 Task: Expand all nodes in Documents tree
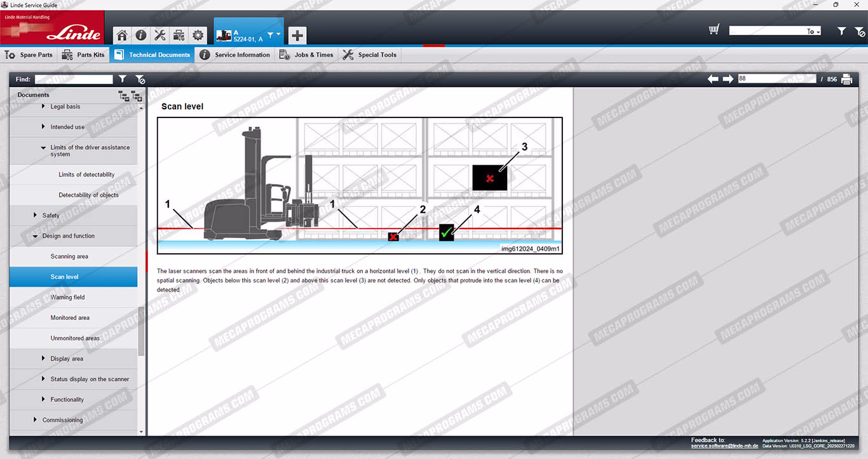point(123,96)
